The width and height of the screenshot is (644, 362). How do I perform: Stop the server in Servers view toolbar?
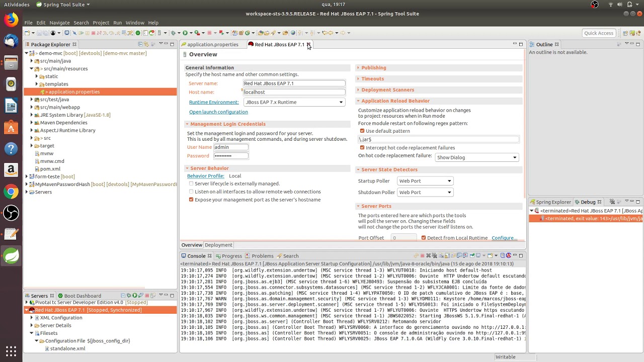coord(146,296)
